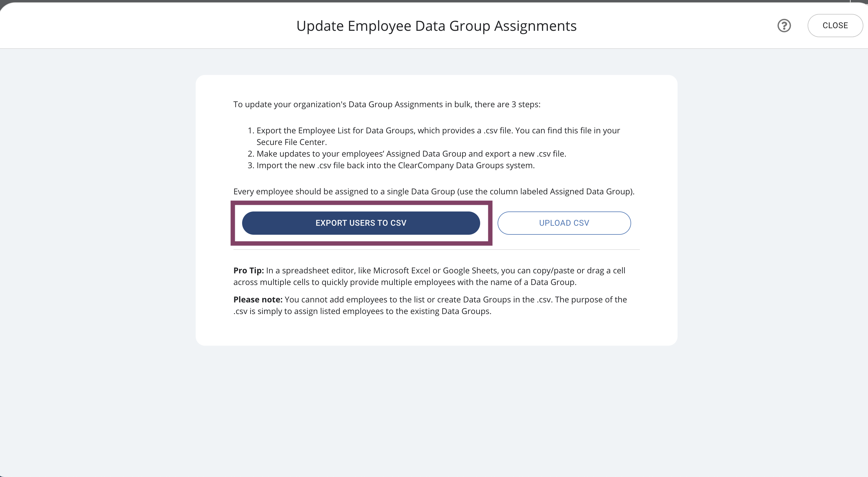
Task: Click the divider line below the buttons
Action: click(x=436, y=250)
